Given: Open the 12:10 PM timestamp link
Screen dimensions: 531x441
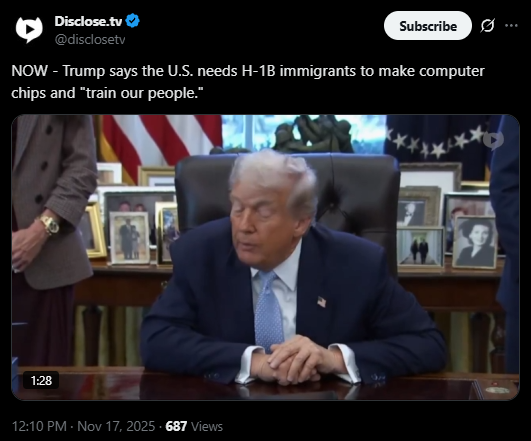Looking at the screenshot, I should coord(39,426).
